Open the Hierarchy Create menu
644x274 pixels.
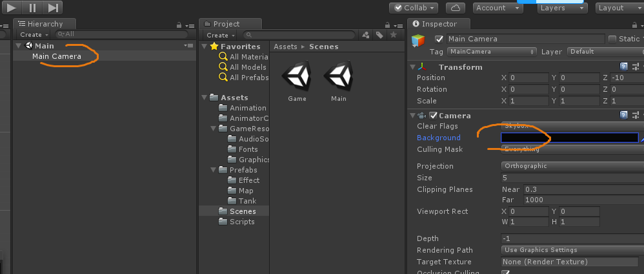[33, 35]
